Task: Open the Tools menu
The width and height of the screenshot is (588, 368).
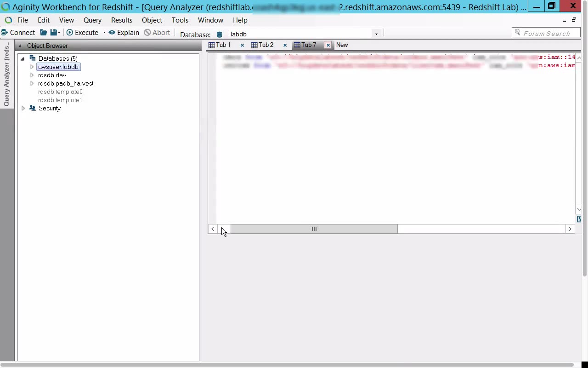Action: pyautogui.click(x=180, y=20)
